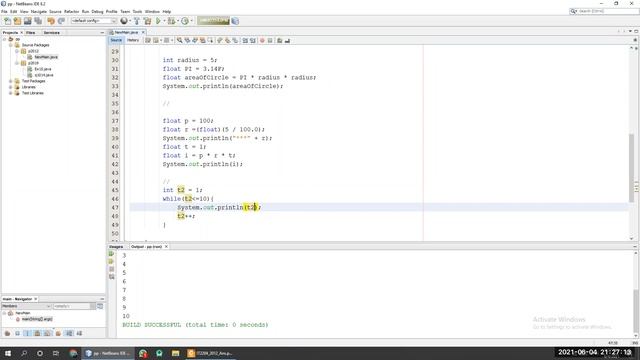This screenshot has height=360, width=640.
Task: Close the Output pp (run) tab
Action: click(167, 247)
